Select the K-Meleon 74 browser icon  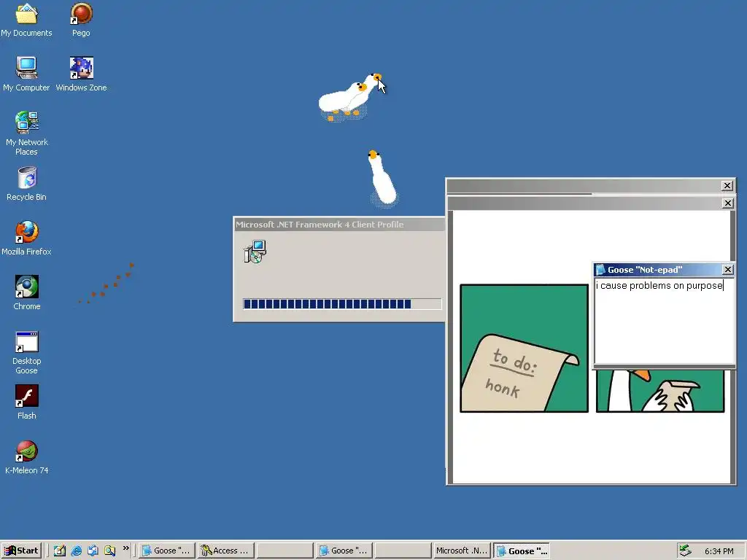pos(26,458)
